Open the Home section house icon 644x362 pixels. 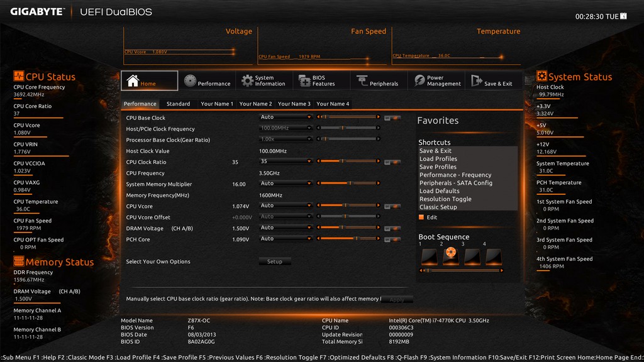[133, 80]
